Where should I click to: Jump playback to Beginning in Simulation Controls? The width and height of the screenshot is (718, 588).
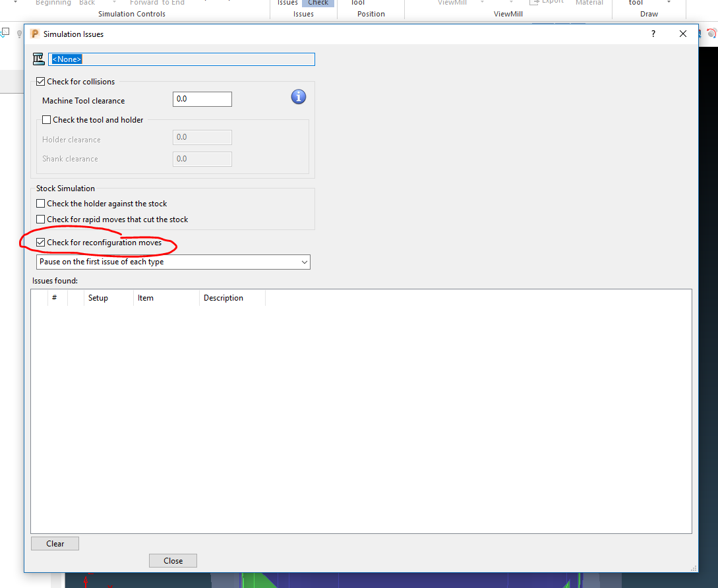pos(53,3)
